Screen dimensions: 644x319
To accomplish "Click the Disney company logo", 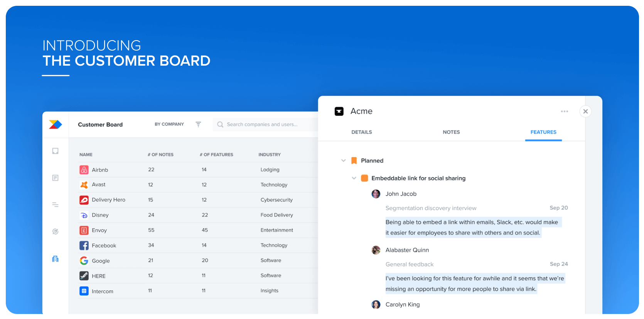I will pos(84,215).
